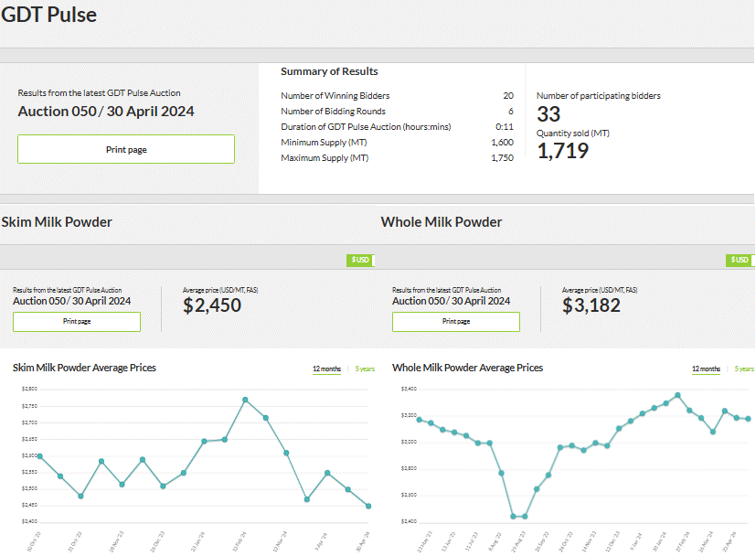The width and height of the screenshot is (756, 556).
Task: Click the Maximum Supply value 1,750
Action: [503, 157]
